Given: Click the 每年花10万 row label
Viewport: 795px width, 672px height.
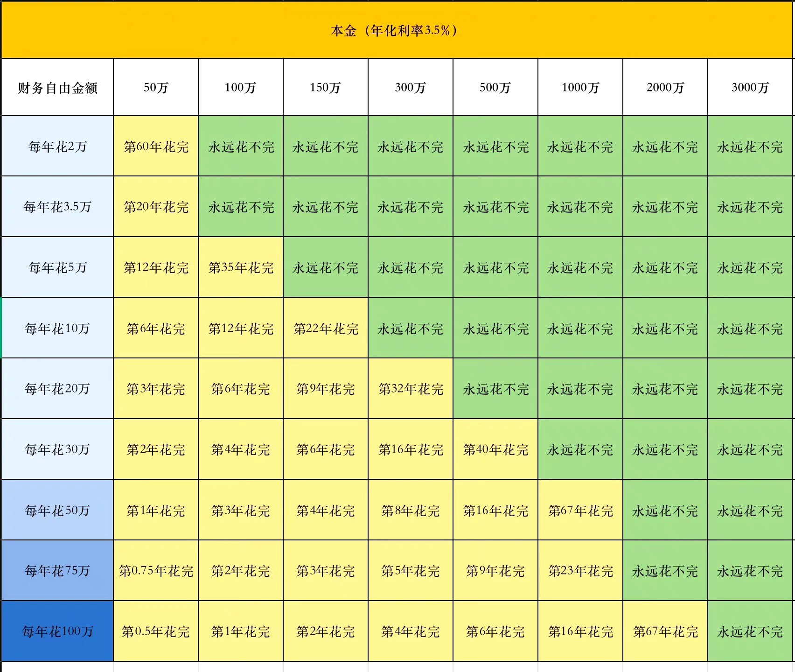Looking at the screenshot, I should pos(57,328).
